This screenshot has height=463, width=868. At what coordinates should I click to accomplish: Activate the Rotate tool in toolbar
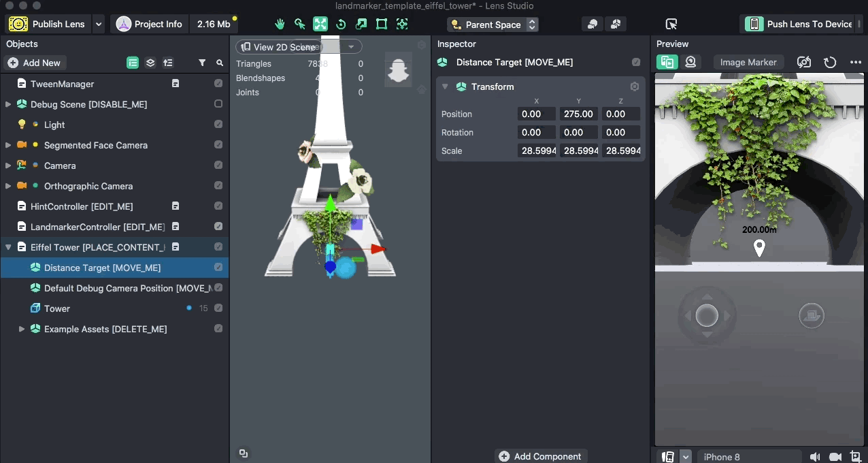(341, 24)
